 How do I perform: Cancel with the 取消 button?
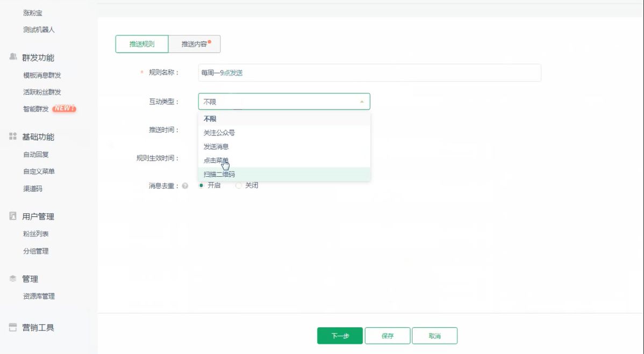click(x=434, y=335)
